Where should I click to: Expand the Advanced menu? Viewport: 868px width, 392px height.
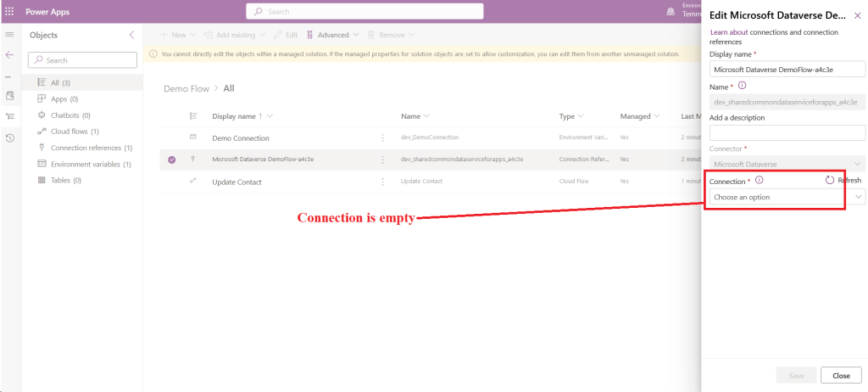click(x=332, y=35)
